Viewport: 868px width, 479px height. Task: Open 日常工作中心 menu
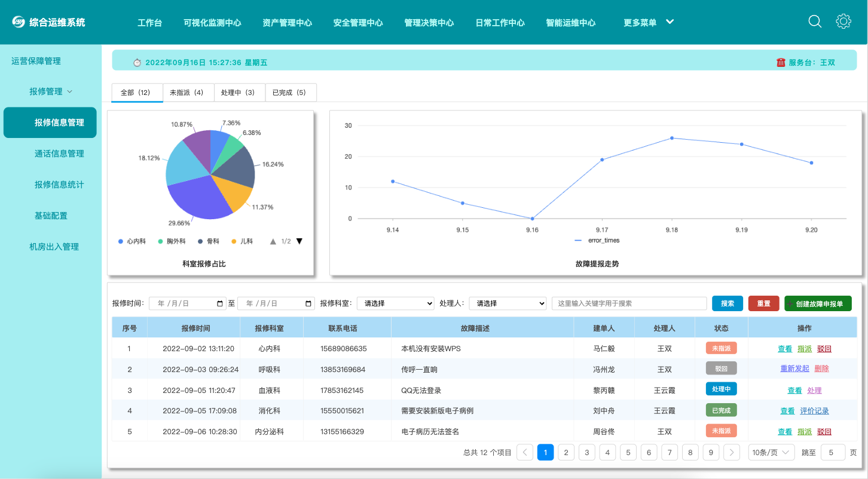pyautogui.click(x=500, y=23)
